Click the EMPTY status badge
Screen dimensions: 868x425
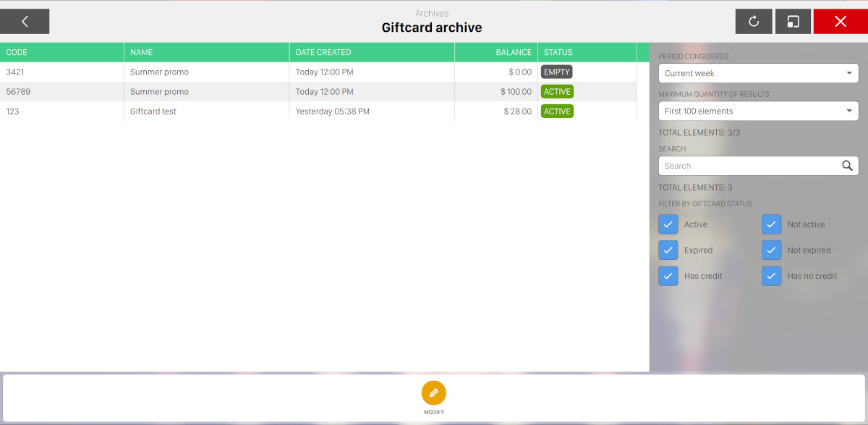pyautogui.click(x=557, y=72)
